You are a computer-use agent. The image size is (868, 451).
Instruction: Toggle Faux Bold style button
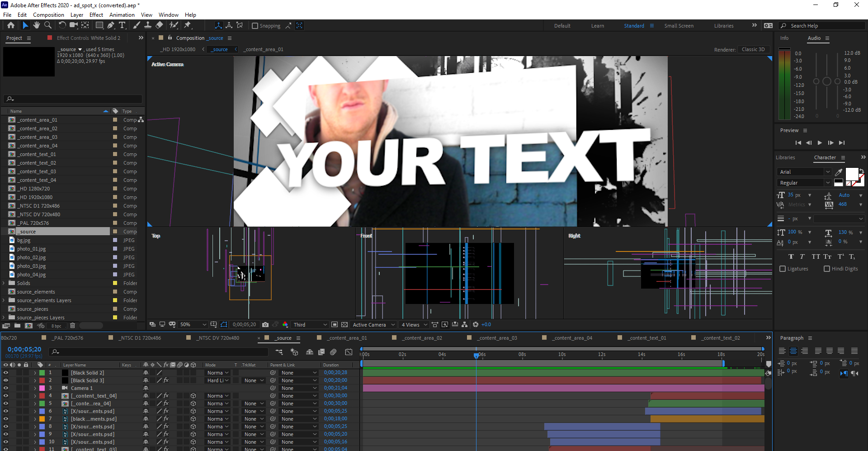tap(791, 256)
